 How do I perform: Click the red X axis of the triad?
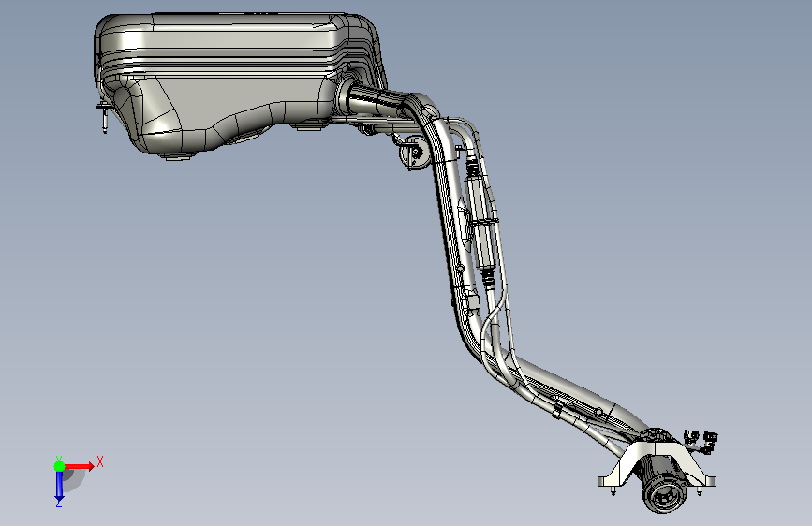[x=80, y=466]
